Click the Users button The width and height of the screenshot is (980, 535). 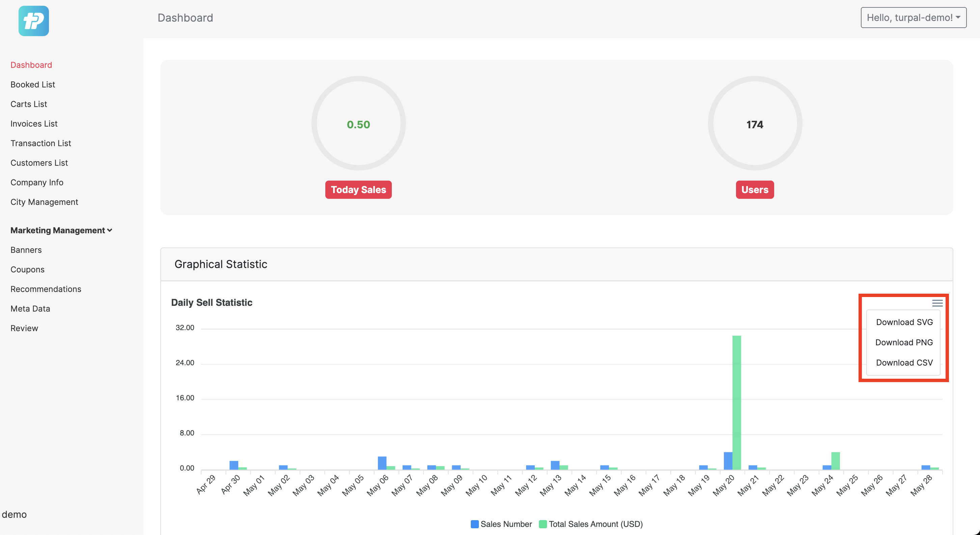(x=754, y=189)
